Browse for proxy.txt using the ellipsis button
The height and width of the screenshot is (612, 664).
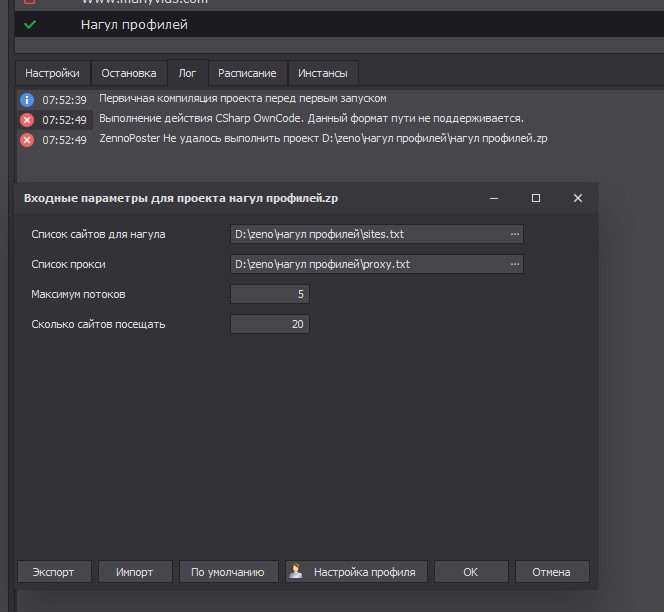coord(515,264)
